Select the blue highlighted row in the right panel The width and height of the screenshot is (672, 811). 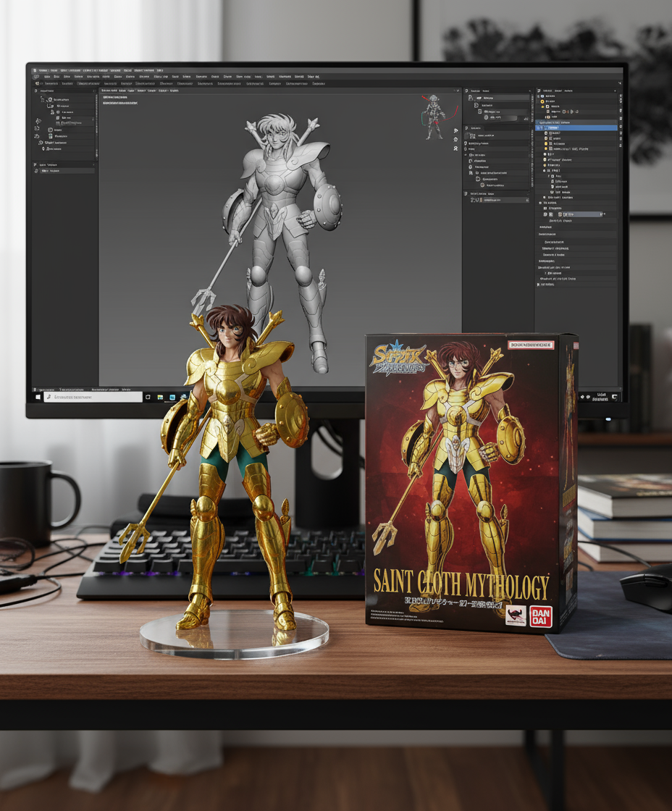(x=576, y=127)
